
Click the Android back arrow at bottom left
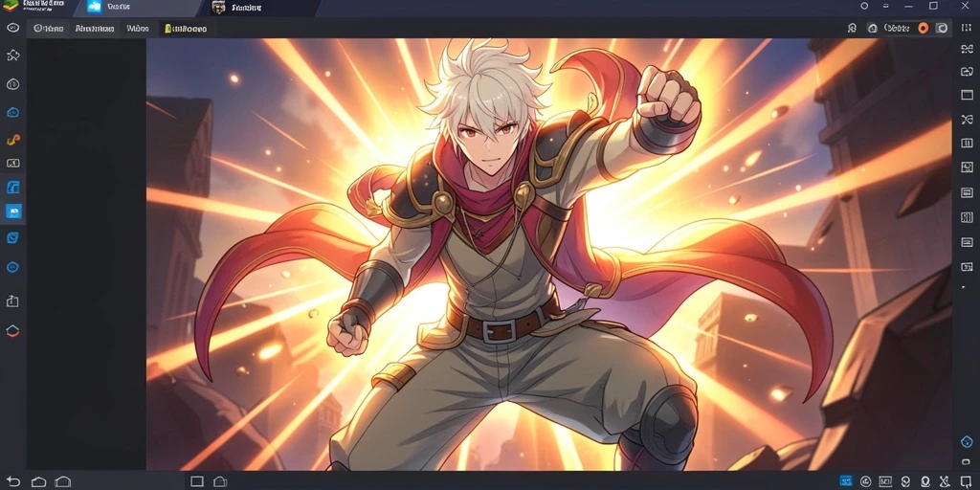(13, 481)
